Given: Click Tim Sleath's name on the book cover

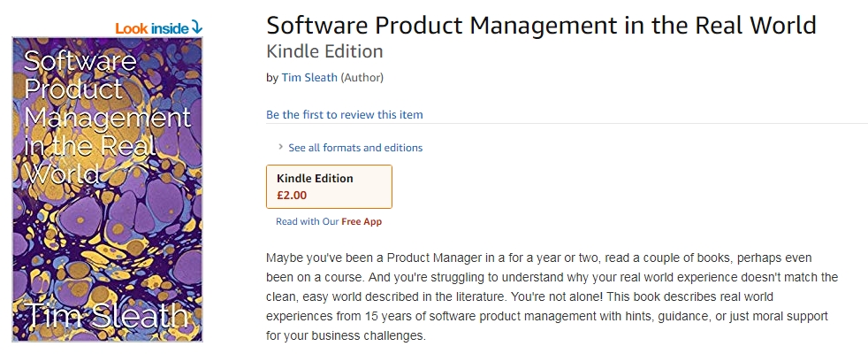Looking at the screenshot, I should tap(106, 316).
